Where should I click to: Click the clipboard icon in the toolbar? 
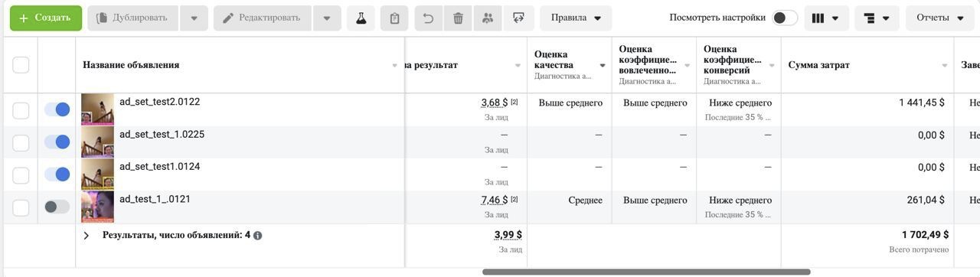[394, 18]
